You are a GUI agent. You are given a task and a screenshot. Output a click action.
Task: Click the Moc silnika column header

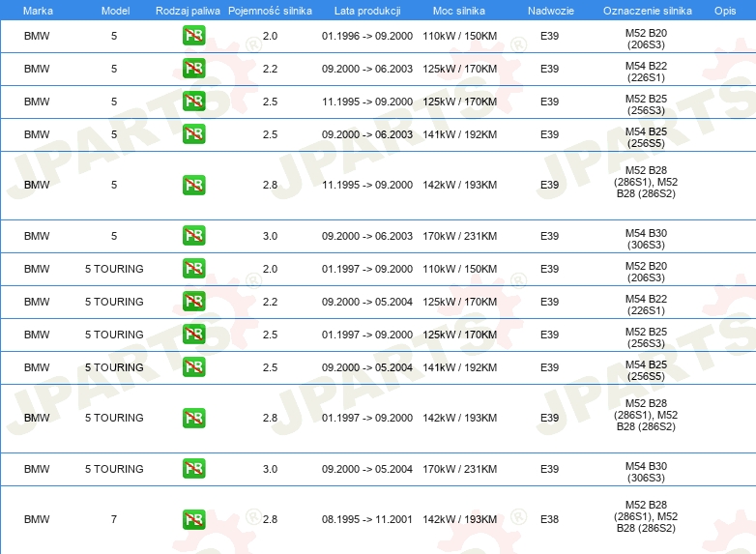[x=459, y=11]
